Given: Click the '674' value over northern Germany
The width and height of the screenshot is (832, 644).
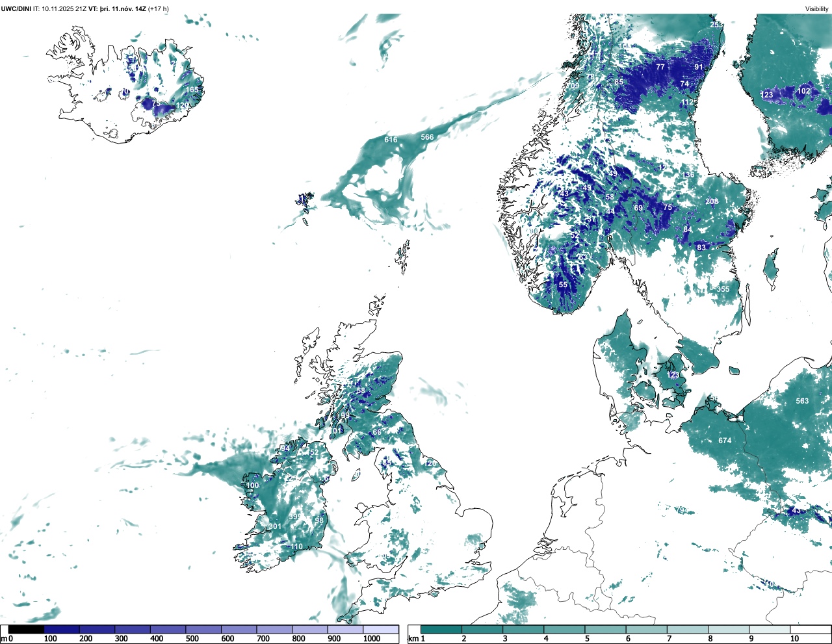Looking at the screenshot, I should tap(725, 441).
